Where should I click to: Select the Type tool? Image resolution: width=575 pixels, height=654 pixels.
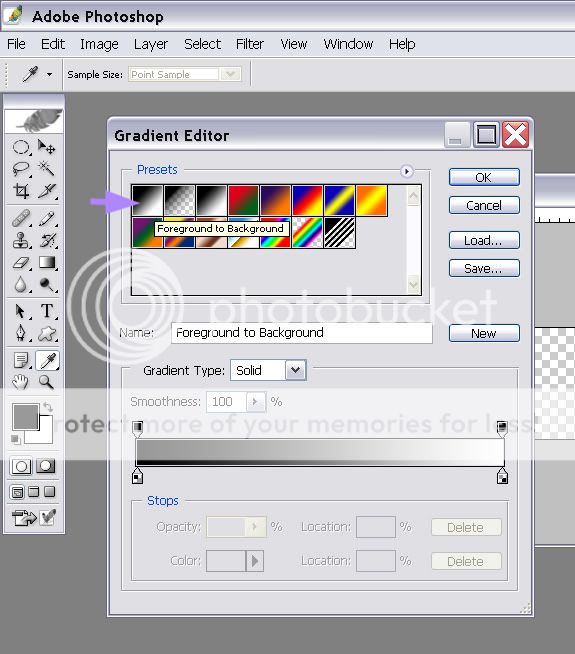tap(47, 311)
